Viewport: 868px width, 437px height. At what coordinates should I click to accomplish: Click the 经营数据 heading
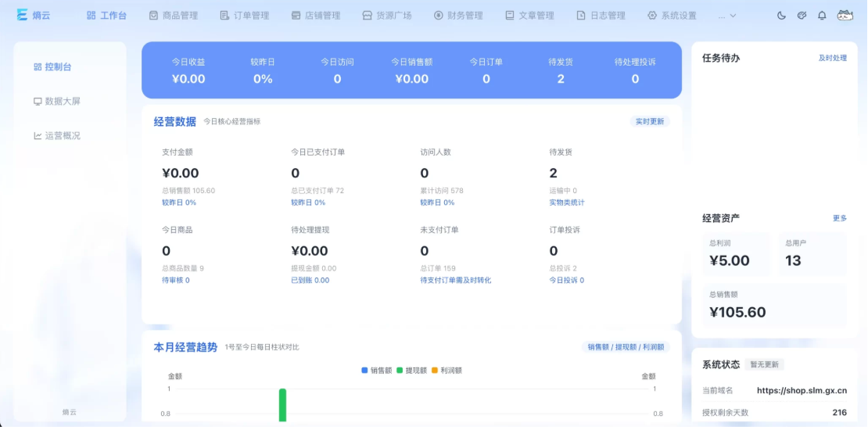[x=175, y=122]
